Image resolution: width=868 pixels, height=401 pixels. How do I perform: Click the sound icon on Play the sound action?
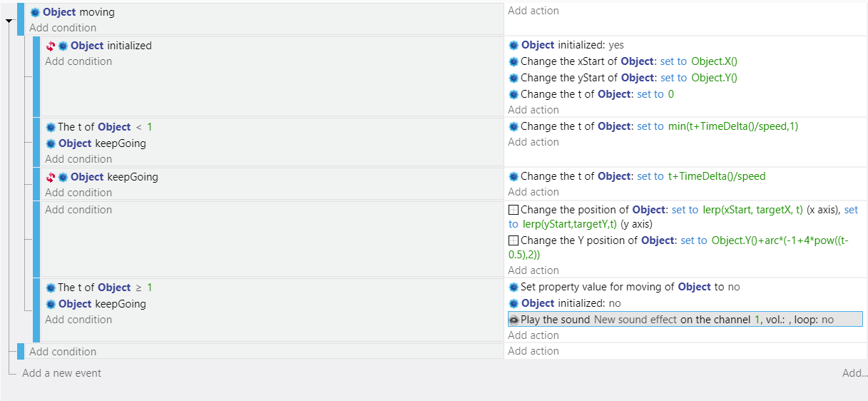[514, 320]
